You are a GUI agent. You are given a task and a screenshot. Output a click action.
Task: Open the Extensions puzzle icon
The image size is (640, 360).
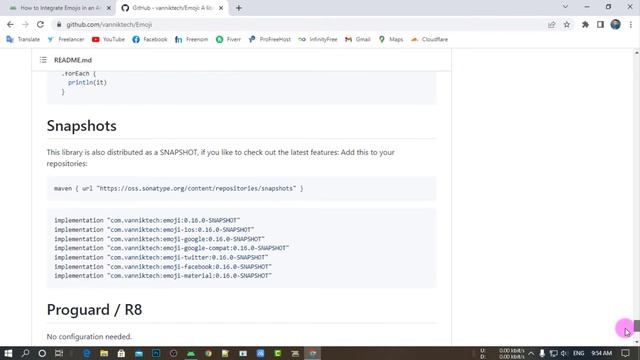click(585, 24)
